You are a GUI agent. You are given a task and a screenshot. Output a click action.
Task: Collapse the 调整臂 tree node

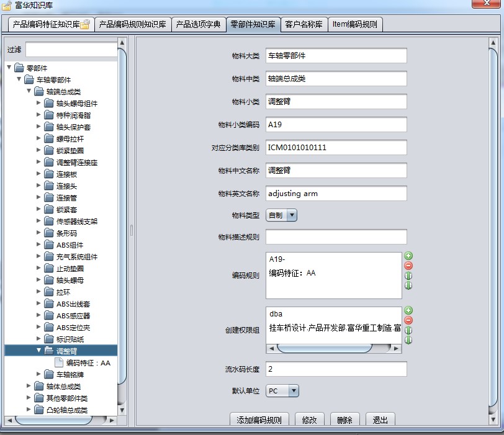pos(39,351)
